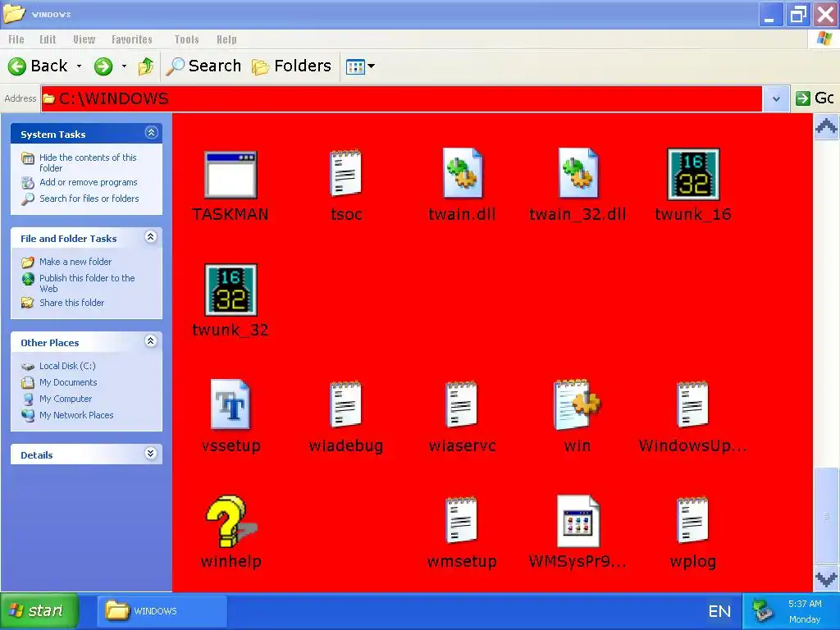Open the TASKMAN application icon
Viewport: 840px width, 630px height.
pyautogui.click(x=231, y=175)
